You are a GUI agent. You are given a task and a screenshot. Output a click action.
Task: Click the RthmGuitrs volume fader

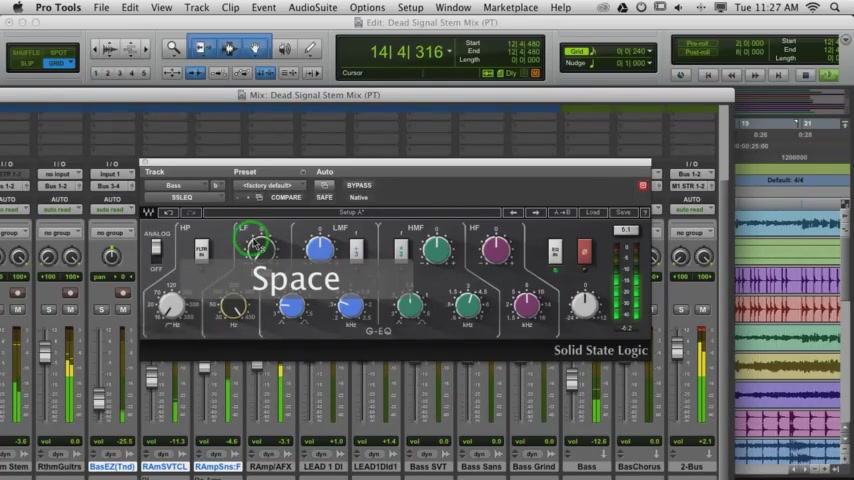[x=45, y=353]
